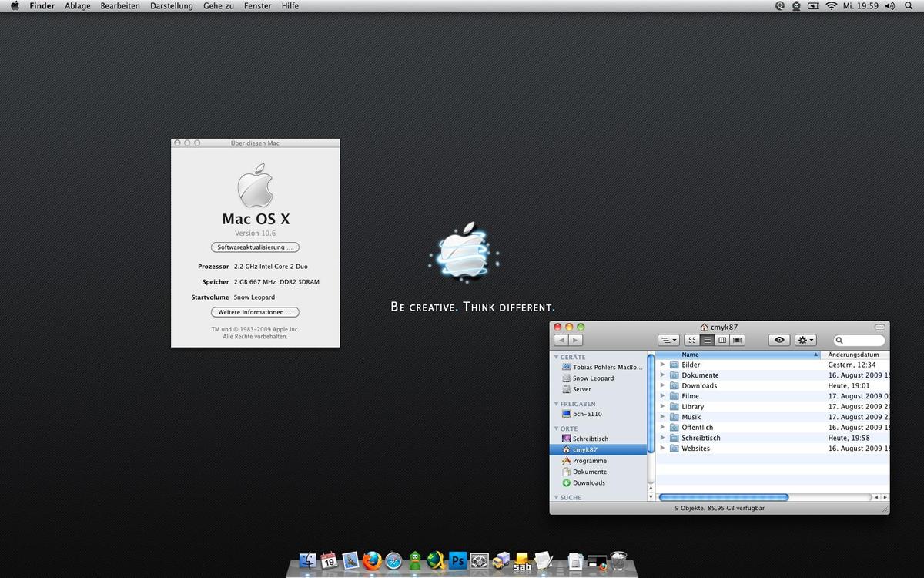The image size is (924, 578).
Task: Open the documents stack in the Dock
Action: [x=576, y=561]
